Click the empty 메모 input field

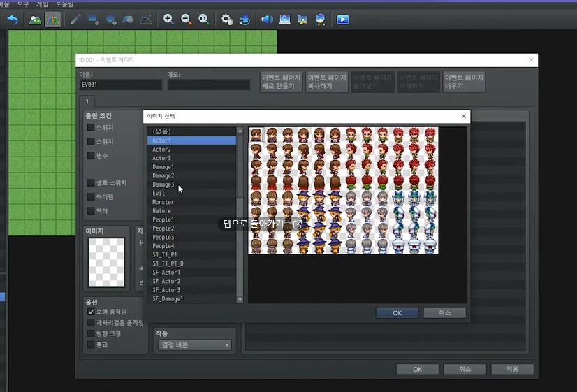209,85
